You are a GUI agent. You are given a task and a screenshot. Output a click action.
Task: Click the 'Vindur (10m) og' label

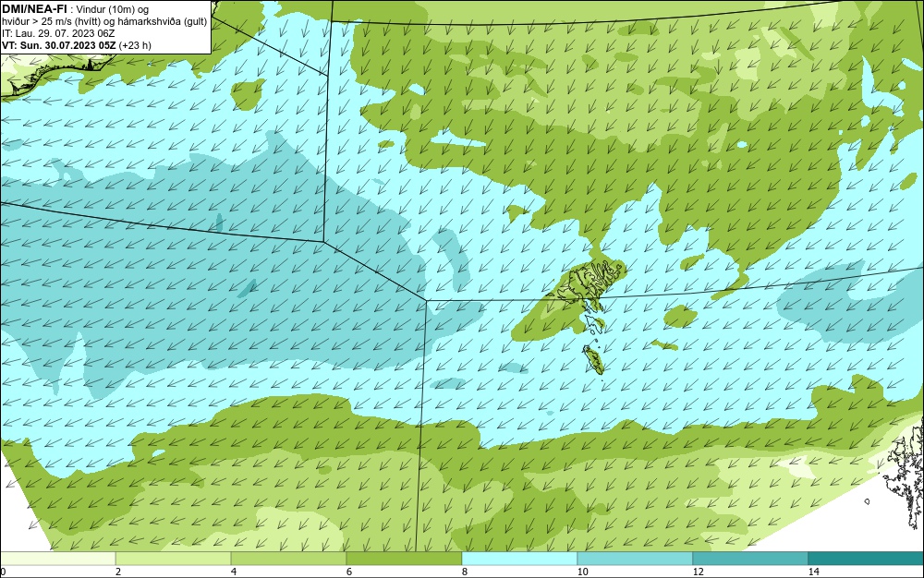pos(113,9)
